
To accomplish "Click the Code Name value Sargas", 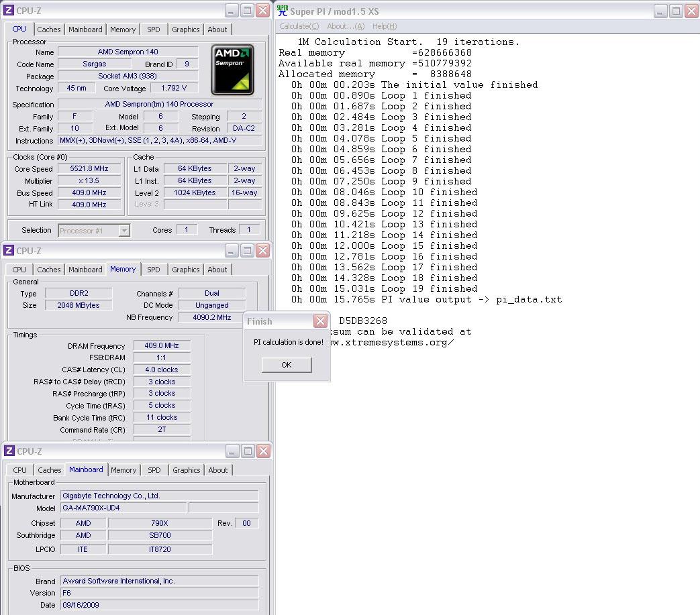I will click(94, 64).
